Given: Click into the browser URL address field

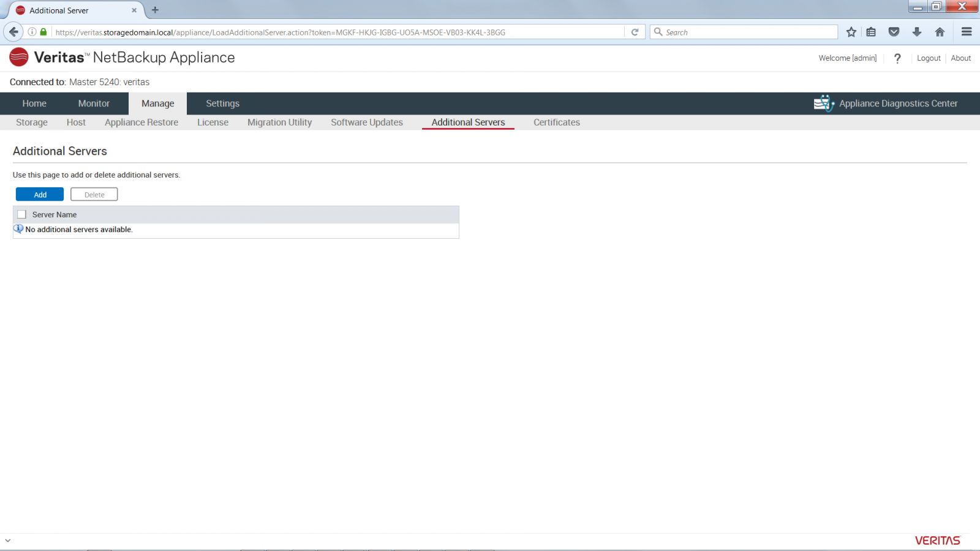Looking at the screenshot, I should pos(337,32).
